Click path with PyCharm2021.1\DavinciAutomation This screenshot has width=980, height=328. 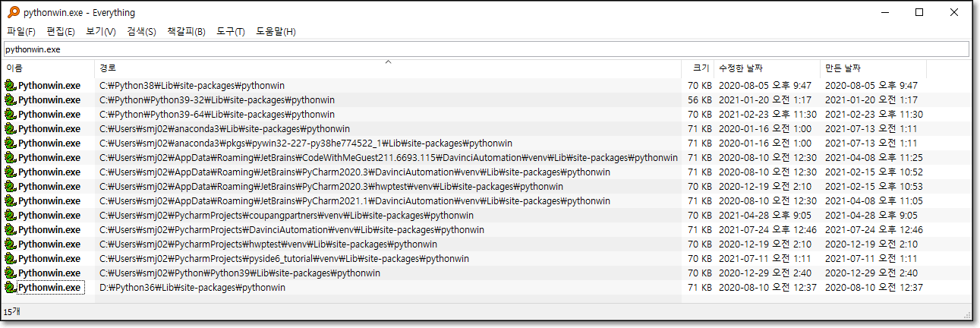355,201
